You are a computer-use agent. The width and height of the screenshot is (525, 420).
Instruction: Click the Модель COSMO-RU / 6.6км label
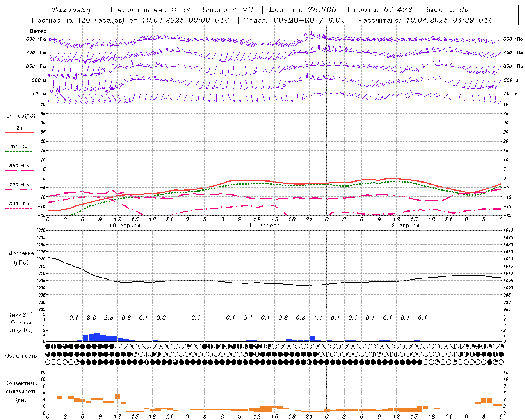click(x=296, y=20)
